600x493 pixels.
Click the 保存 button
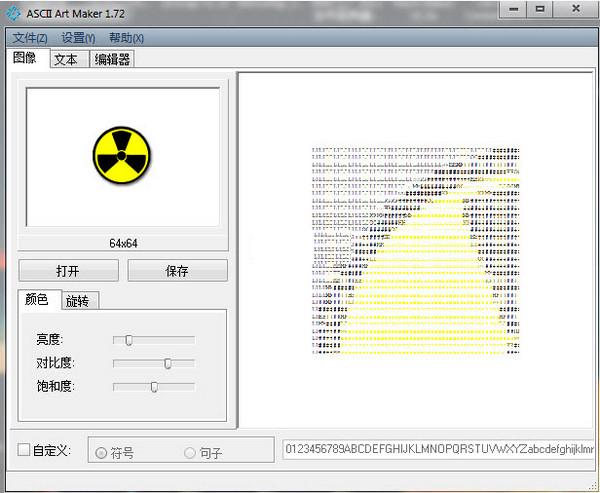coord(177,271)
